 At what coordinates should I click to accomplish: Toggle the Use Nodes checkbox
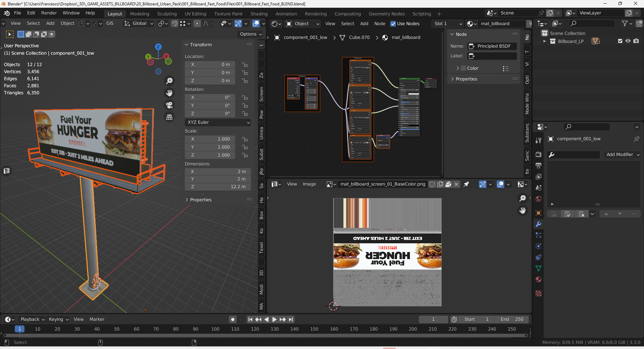coord(393,24)
